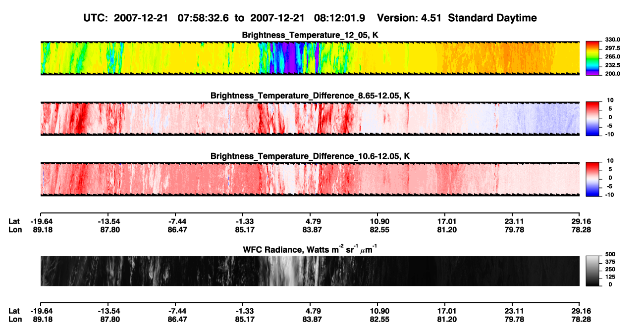This screenshot has width=644, height=330.
Task: Click the 10 tick on the 8.65-12.05 colorbar
Action: pyautogui.click(x=611, y=100)
